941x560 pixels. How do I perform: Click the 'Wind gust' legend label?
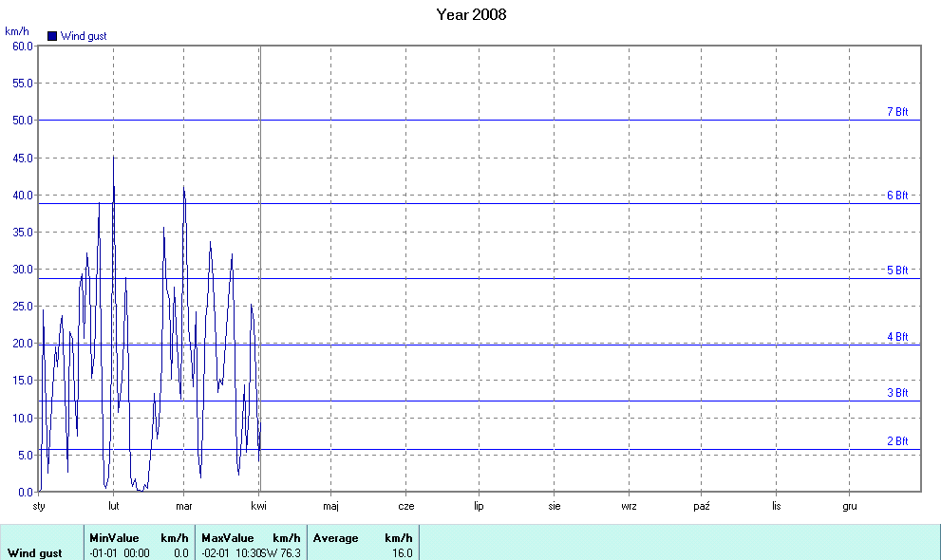point(84,36)
